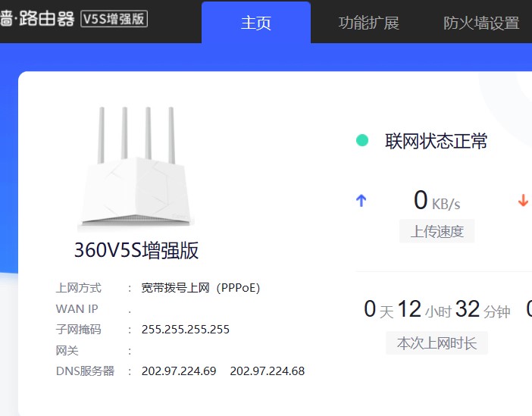Click the blue upload arrow icon

tap(361, 200)
